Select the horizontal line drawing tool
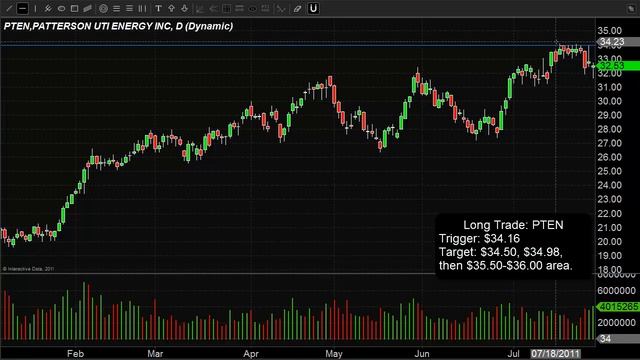640x360 pixels. click(x=22, y=8)
